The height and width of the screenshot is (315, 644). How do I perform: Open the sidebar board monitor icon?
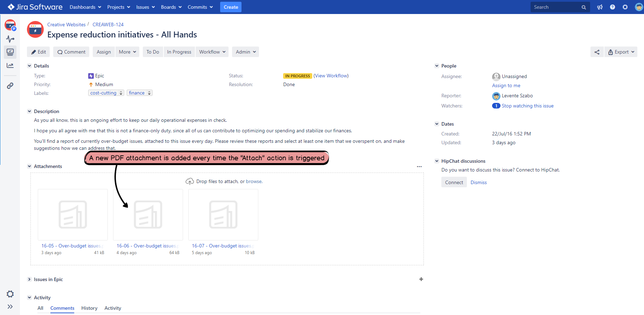tap(10, 52)
